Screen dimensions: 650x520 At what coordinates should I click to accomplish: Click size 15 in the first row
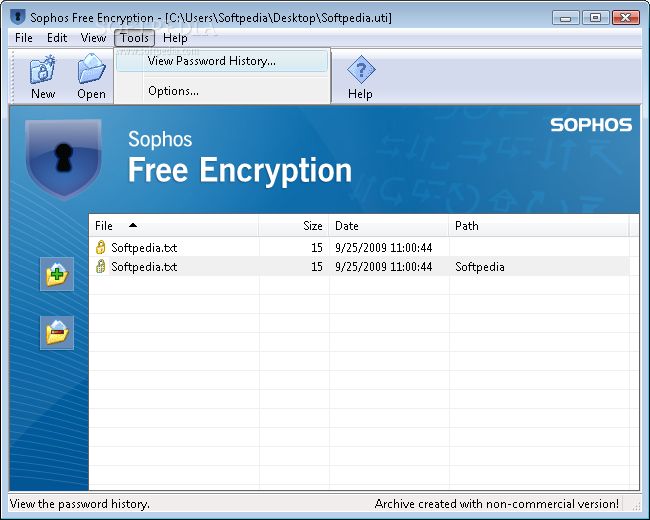point(317,248)
